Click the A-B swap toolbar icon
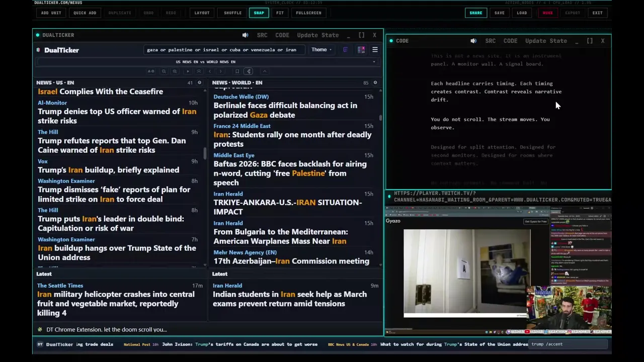This screenshot has width=644, height=362. point(151,71)
